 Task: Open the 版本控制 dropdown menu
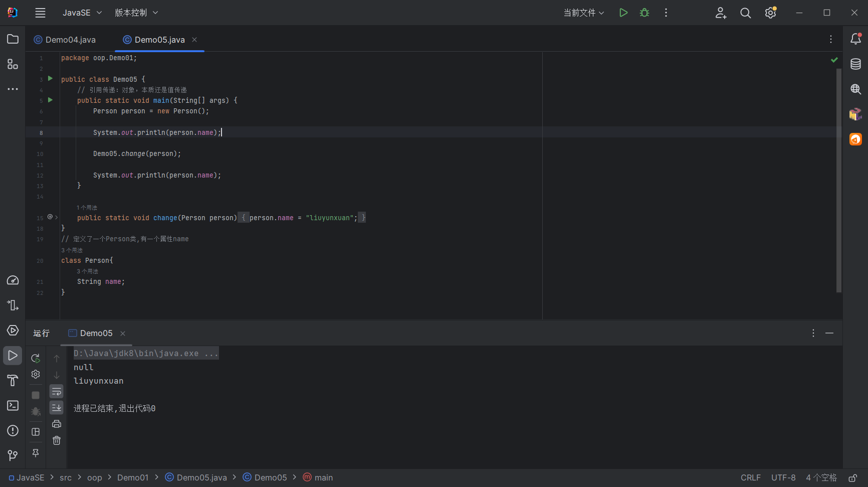coord(136,13)
